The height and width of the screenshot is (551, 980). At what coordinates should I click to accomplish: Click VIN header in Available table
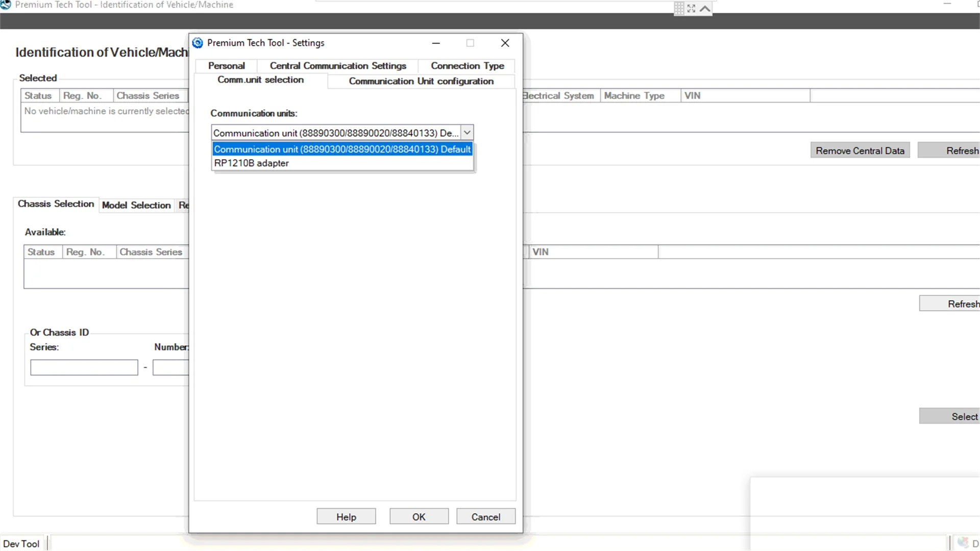click(x=593, y=252)
